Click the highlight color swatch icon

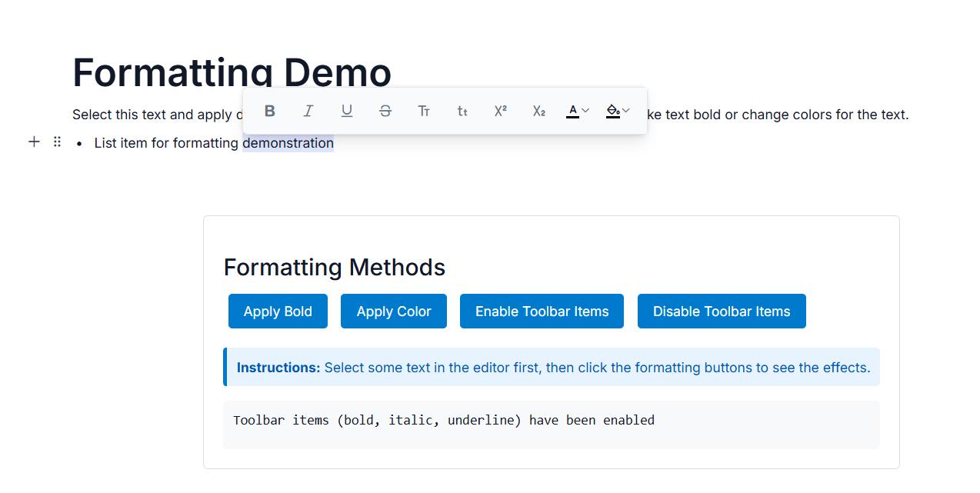pos(612,111)
